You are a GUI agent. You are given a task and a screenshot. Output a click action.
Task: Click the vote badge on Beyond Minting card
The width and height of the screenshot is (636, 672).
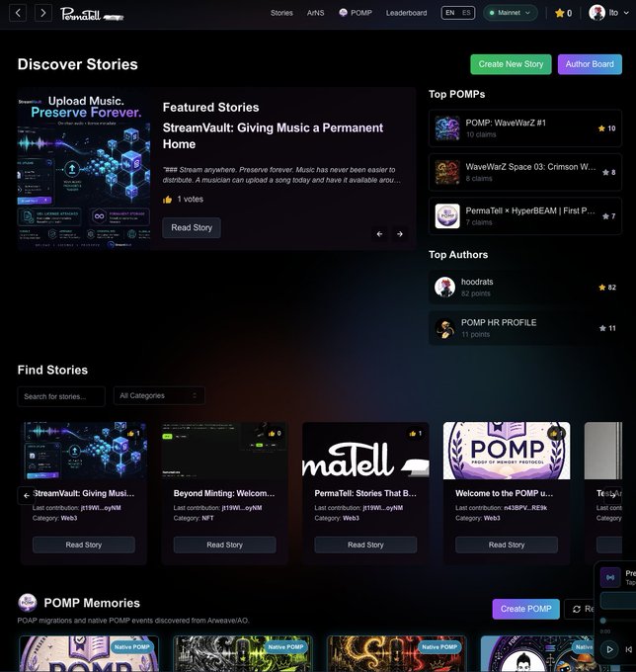click(275, 433)
